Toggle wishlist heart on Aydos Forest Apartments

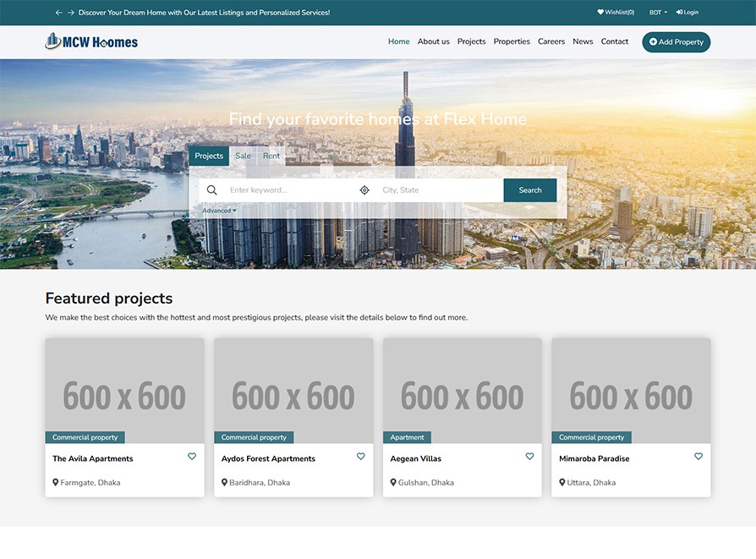[x=361, y=457]
